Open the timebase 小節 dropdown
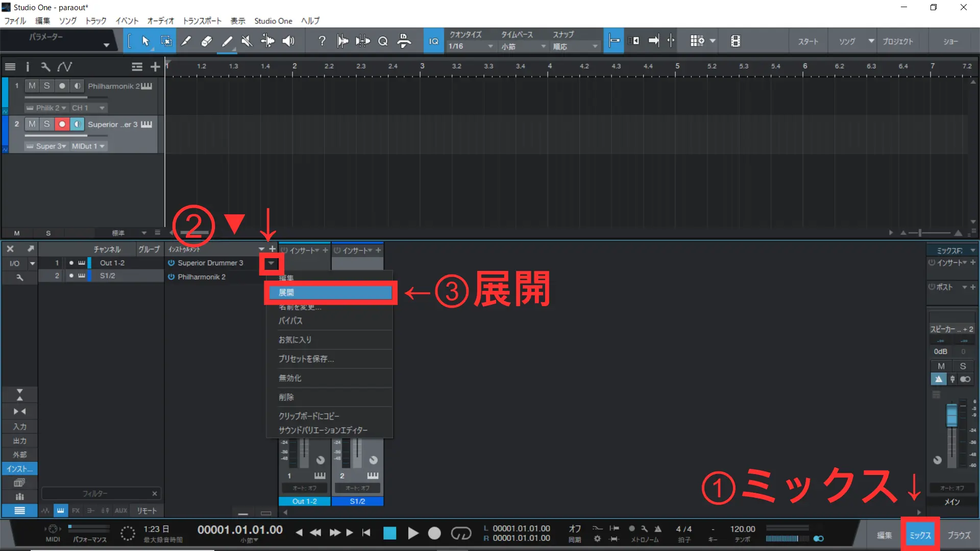 click(523, 46)
